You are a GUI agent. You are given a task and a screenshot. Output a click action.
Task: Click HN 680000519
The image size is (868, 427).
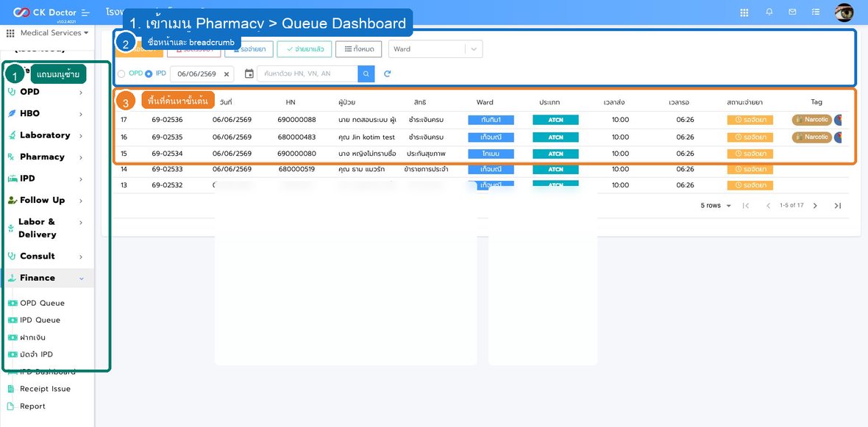point(296,169)
